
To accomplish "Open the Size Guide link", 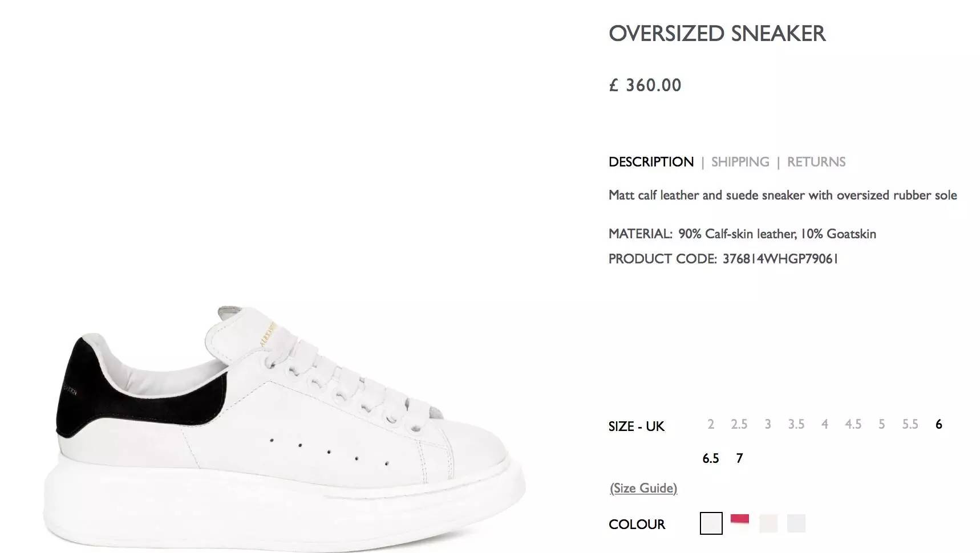I will tap(643, 488).
